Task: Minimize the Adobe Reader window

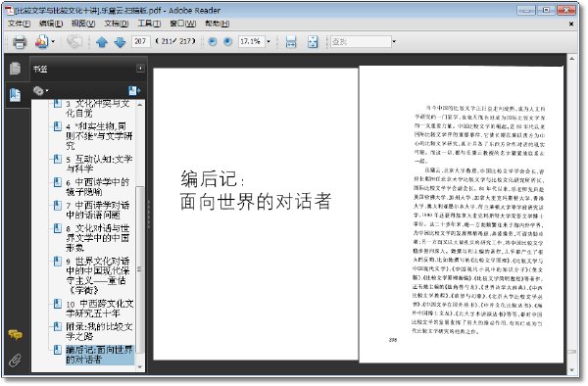Action: [526, 10]
